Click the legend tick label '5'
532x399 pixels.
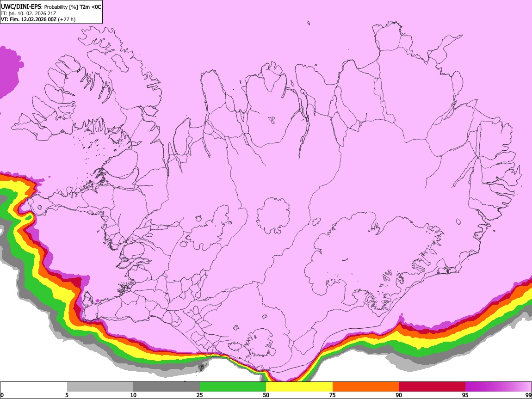(67, 395)
